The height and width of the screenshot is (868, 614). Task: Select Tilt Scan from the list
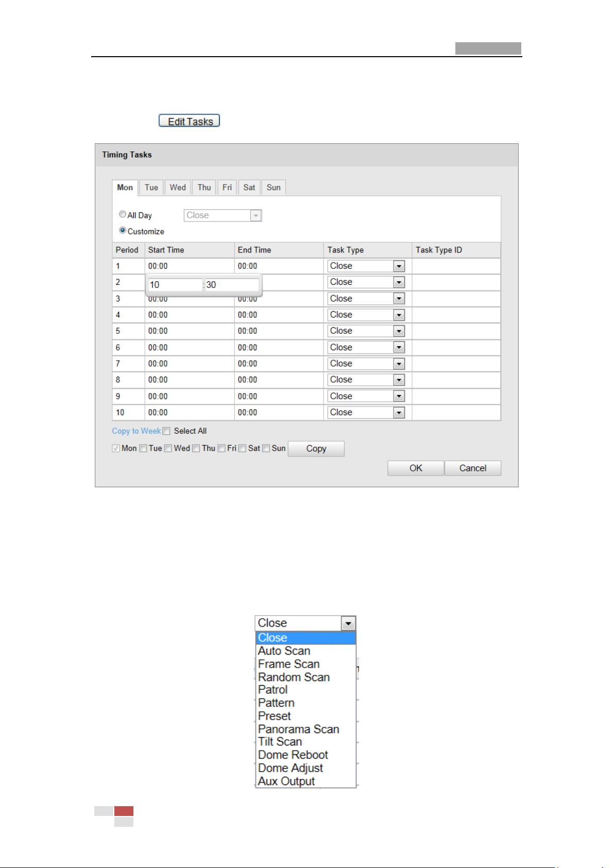pos(306,742)
